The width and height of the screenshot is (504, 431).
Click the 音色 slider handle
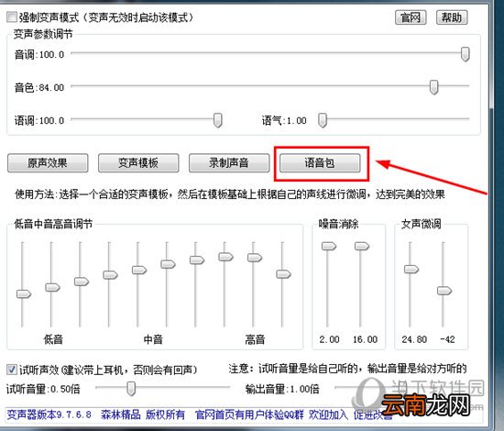(433, 87)
